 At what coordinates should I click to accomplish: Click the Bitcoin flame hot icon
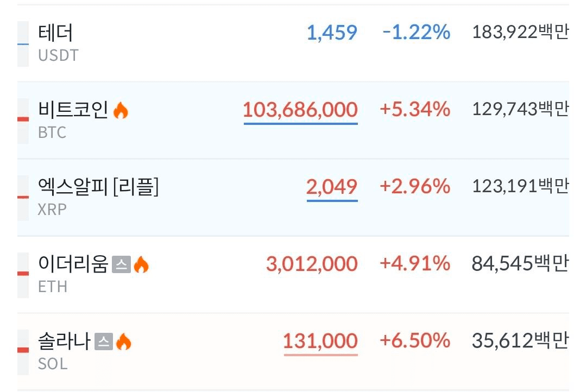(x=121, y=111)
